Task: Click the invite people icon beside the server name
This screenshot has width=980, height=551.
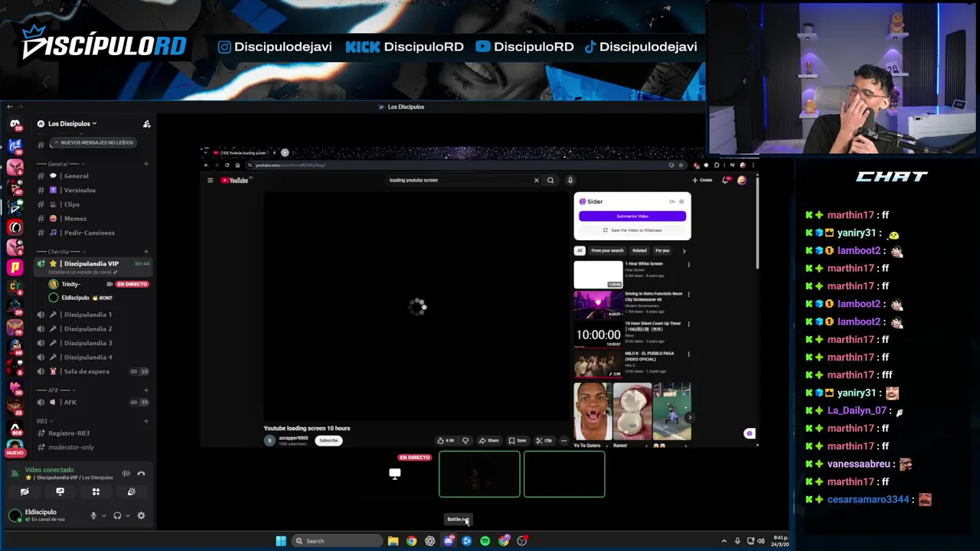Action: coord(146,123)
